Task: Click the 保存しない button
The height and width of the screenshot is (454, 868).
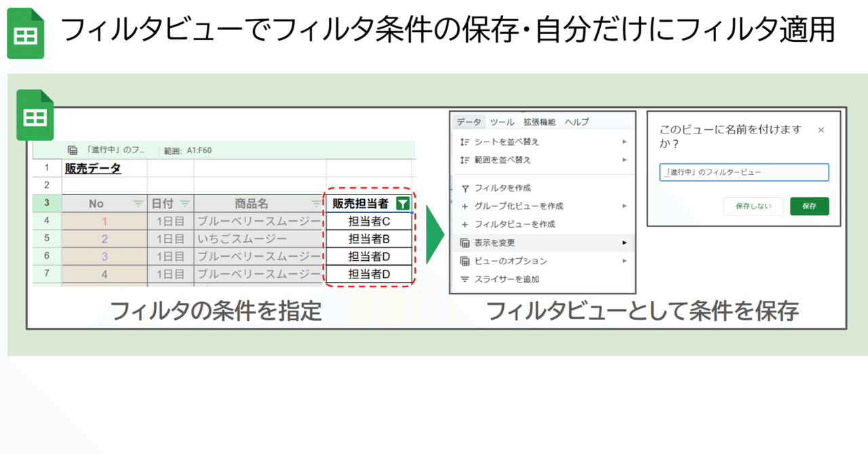Action: tap(753, 206)
